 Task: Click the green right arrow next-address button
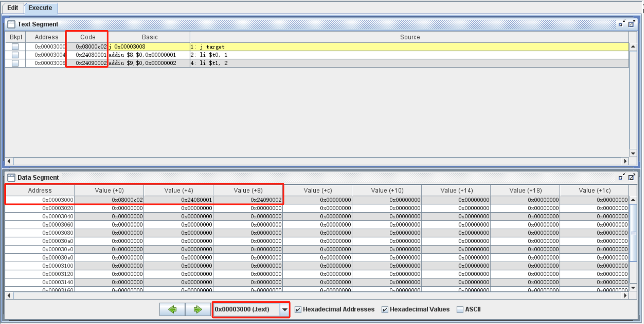pos(198,309)
